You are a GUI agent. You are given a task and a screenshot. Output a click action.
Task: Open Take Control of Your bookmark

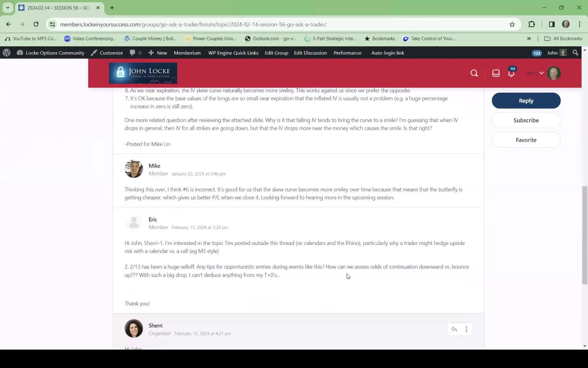point(429,39)
